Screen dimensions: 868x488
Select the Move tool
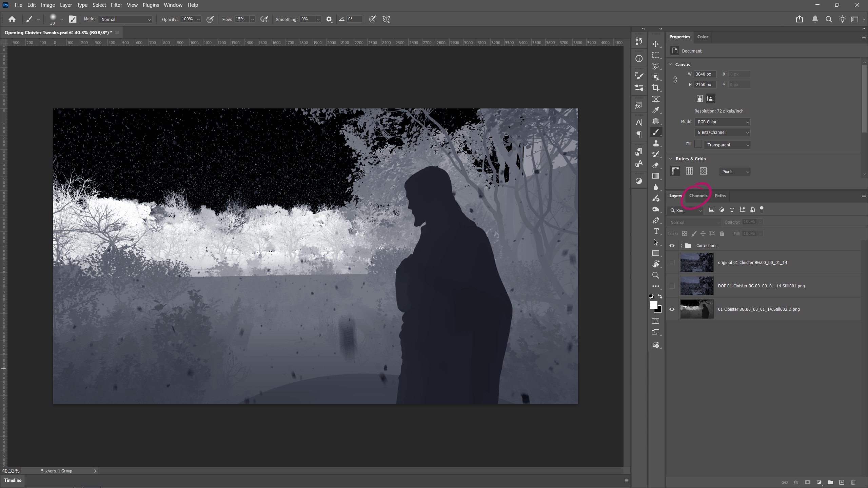click(x=656, y=44)
